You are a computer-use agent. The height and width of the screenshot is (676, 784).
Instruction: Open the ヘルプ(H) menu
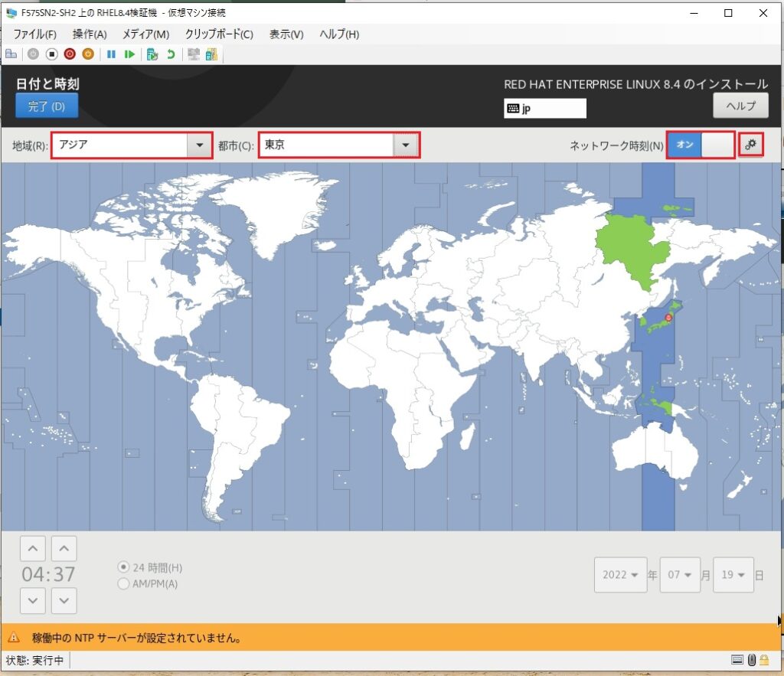[339, 34]
